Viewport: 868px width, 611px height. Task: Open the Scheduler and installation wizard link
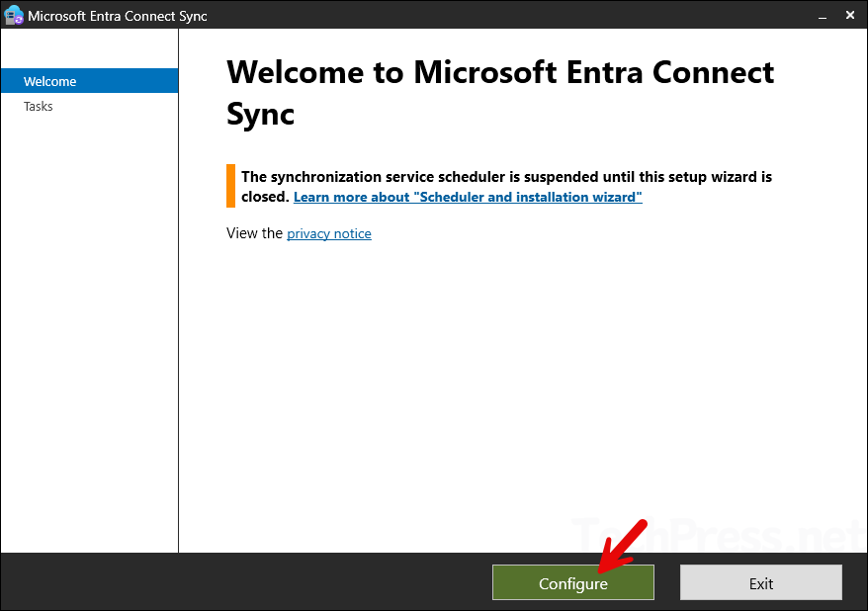point(468,197)
